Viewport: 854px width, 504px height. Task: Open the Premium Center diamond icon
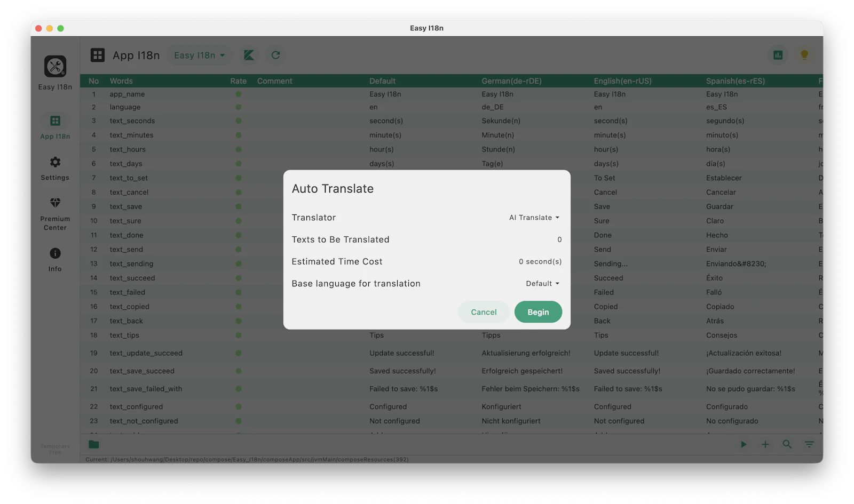coord(55,203)
